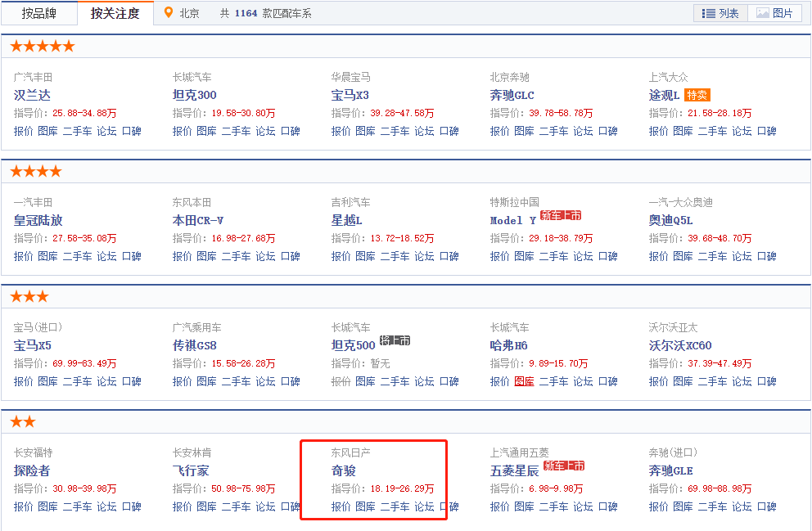Open the 宝马X5 model page
The width and height of the screenshot is (812, 531).
click(x=32, y=346)
